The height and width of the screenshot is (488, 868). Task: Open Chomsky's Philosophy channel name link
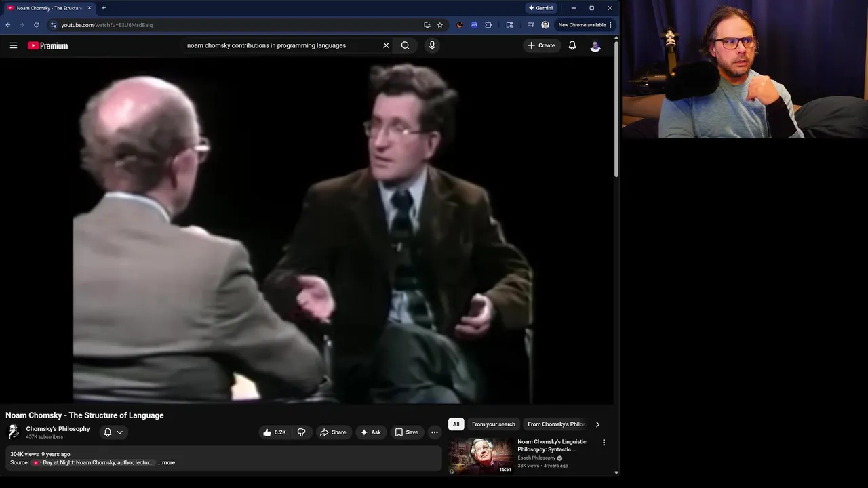(x=58, y=429)
